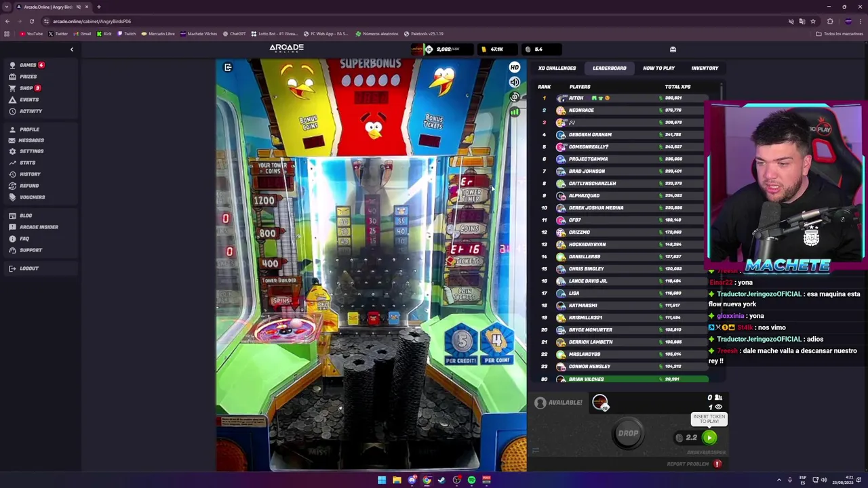Click the current player avatar badge
868x488 pixels.
pyautogui.click(x=600, y=403)
